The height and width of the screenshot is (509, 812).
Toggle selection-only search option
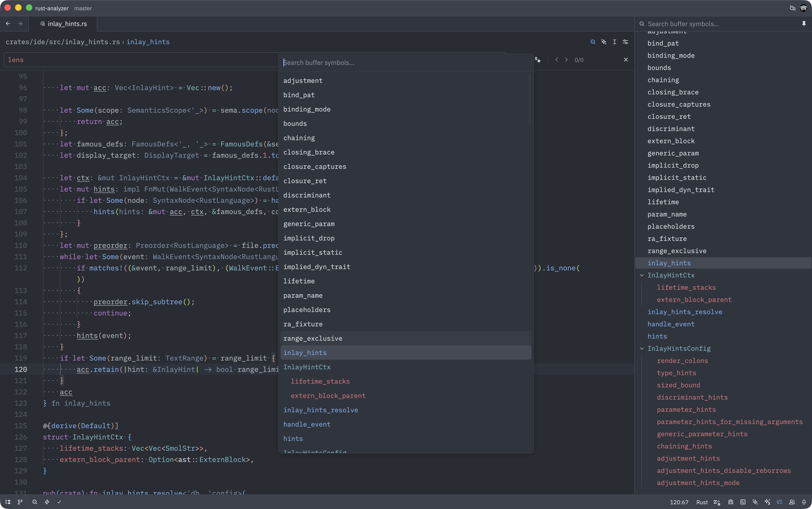click(x=538, y=60)
